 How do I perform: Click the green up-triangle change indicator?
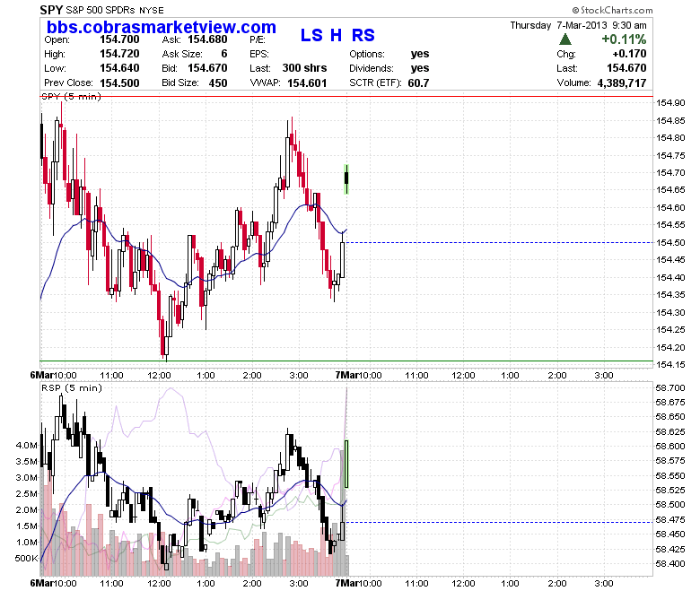point(565,39)
